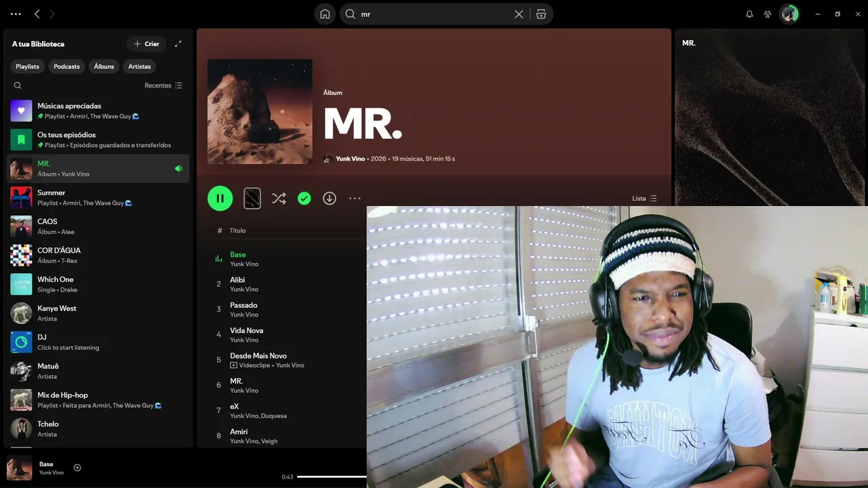
Task: Open the Mix de Hip-hop playlist
Action: pyautogui.click(x=98, y=400)
